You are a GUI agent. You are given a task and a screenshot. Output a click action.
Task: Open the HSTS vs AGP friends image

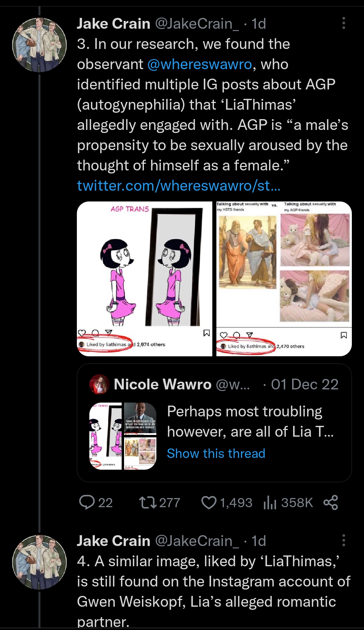[284, 279]
